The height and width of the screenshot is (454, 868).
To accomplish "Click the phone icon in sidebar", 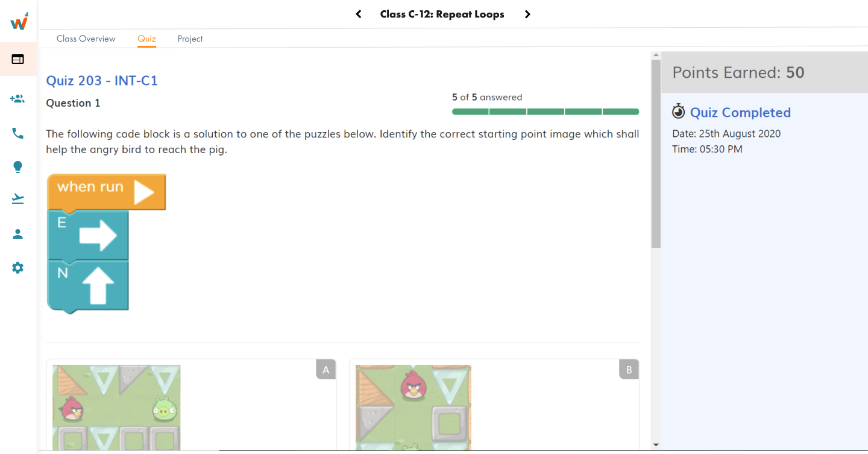I will pos(18,133).
